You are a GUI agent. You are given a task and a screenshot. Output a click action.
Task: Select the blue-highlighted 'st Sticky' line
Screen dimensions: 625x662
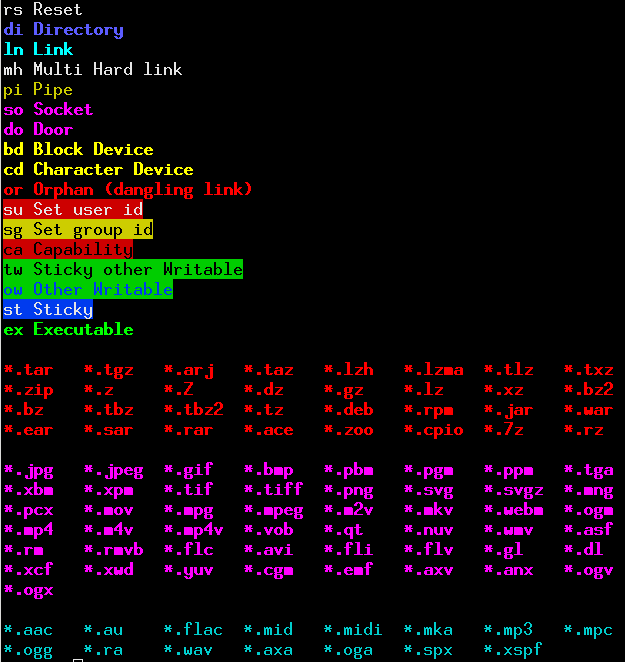tap(48, 309)
